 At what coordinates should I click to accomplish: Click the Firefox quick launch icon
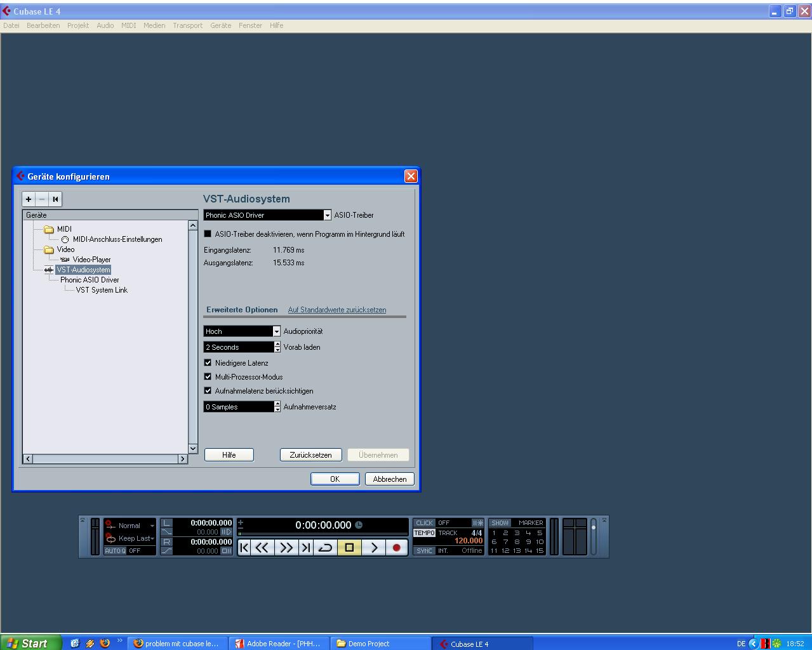coord(105,643)
